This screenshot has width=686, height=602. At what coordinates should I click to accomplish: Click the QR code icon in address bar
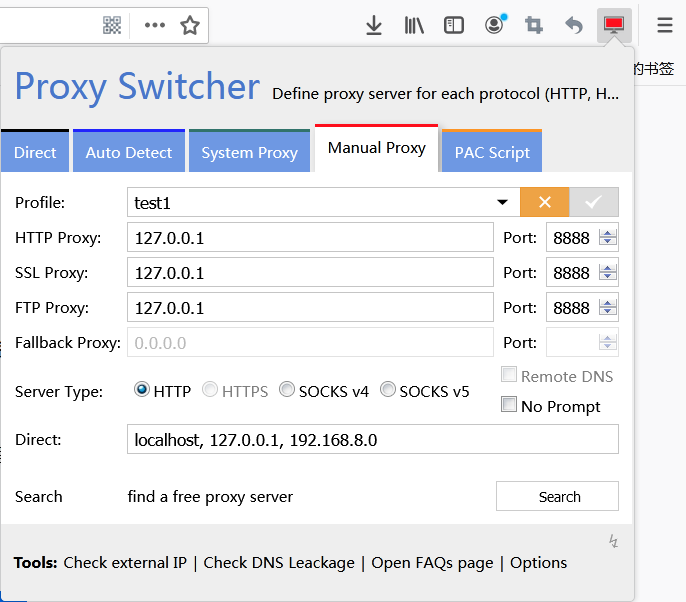[112, 25]
